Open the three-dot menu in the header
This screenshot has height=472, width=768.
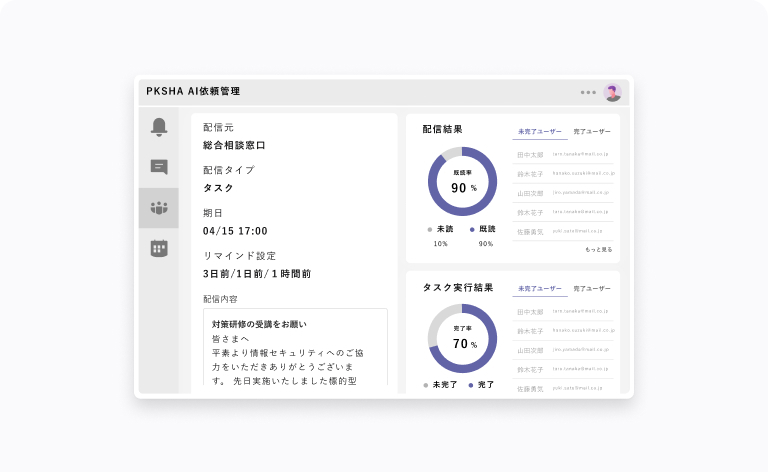point(588,93)
